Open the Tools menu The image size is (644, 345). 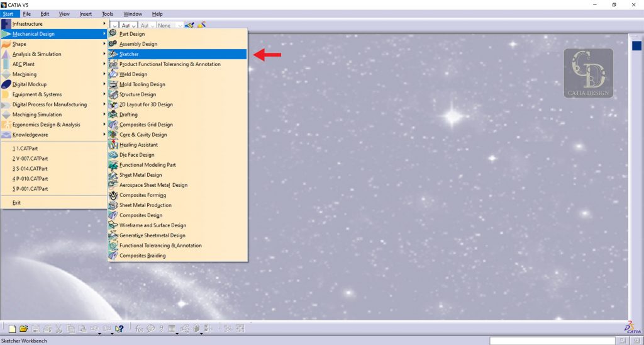pyautogui.click(x=107, y=14)
